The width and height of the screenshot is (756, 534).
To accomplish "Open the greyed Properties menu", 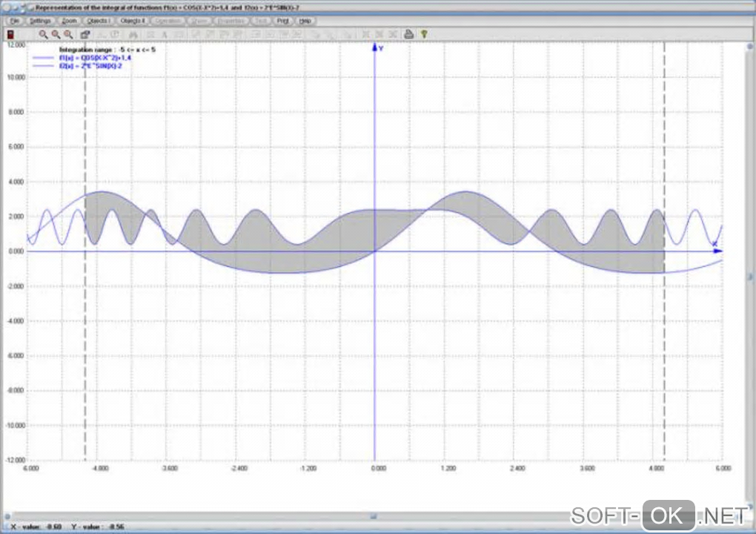I will (231, 22).
